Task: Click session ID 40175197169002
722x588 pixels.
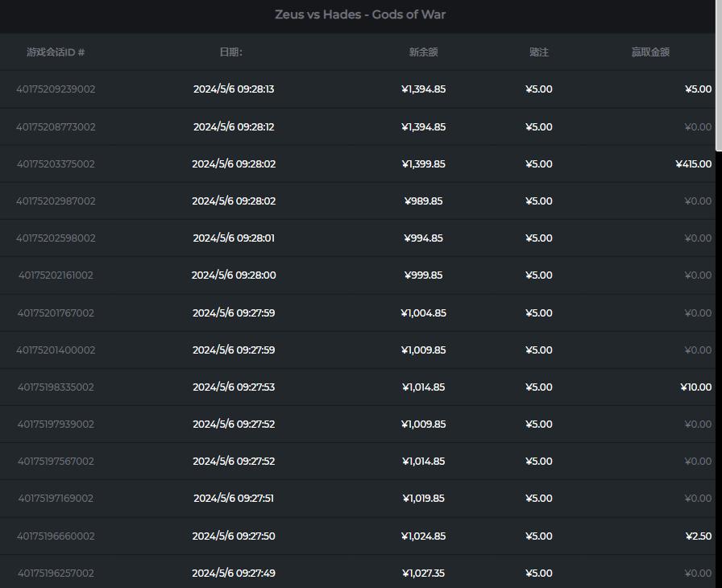Action: tap(56, 499)
